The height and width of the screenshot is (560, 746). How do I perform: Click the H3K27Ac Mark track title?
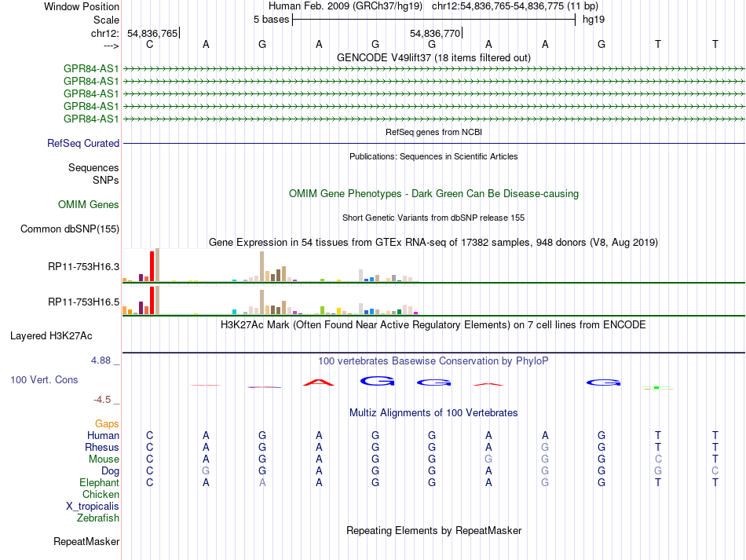(433, 325)
